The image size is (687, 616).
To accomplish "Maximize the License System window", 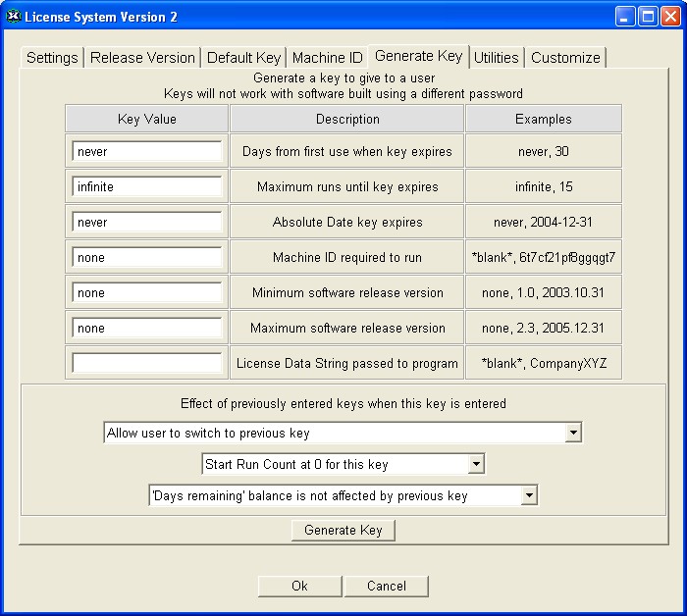I will pos(648,17).
